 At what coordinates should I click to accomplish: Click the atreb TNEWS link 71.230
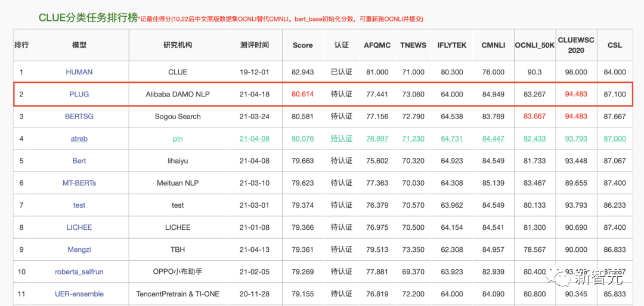(x=413, y=139)
